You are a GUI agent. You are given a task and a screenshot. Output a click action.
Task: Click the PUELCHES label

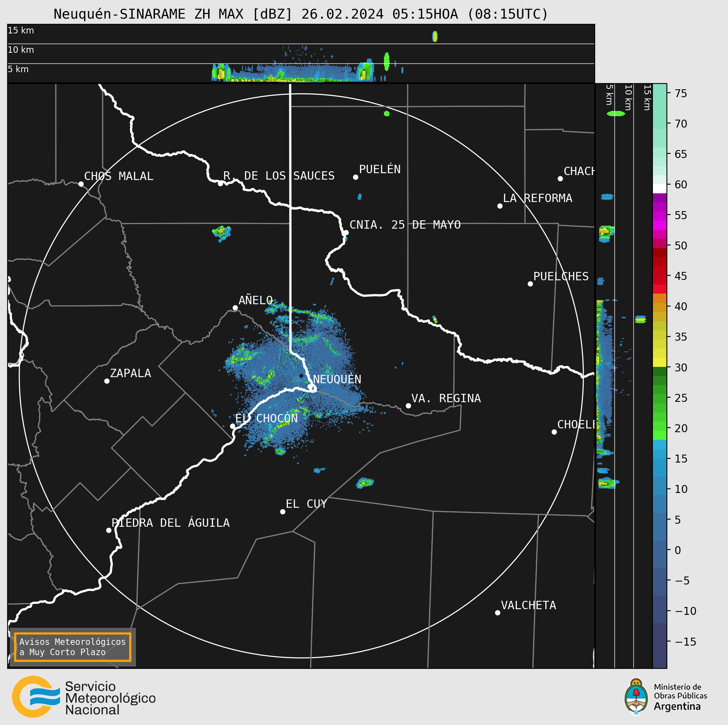(561, 276)
